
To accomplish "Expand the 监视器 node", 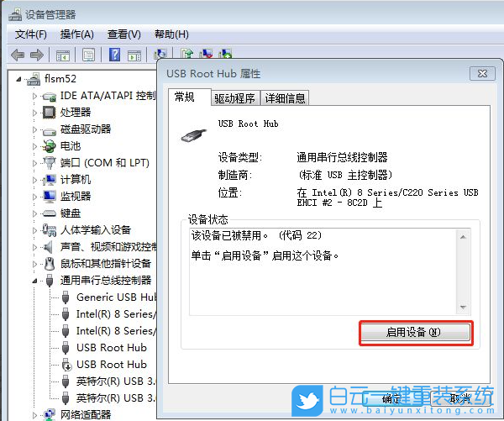I will (34, 197).
